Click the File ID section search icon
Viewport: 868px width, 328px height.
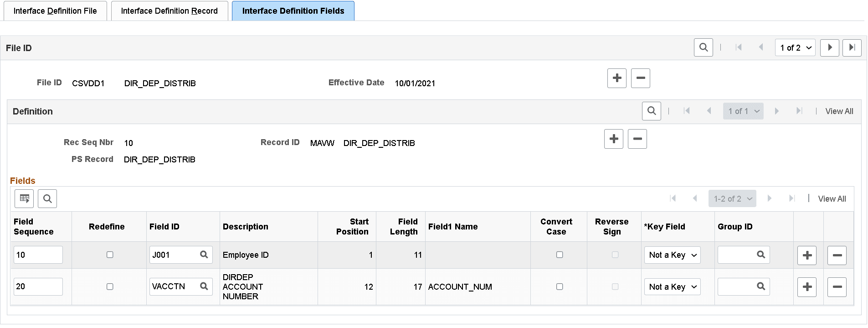(703, 47)
